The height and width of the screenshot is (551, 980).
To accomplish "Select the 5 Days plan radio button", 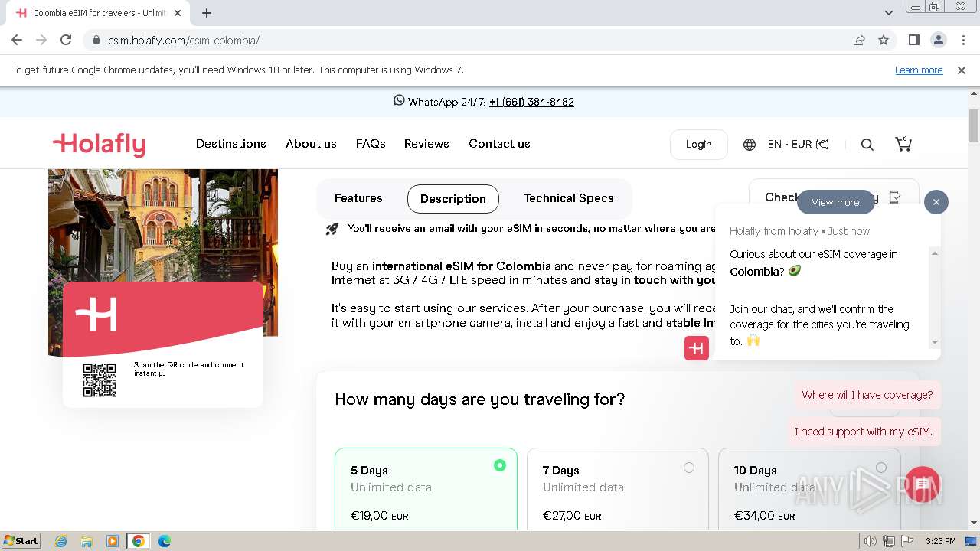I will point(500,465).
